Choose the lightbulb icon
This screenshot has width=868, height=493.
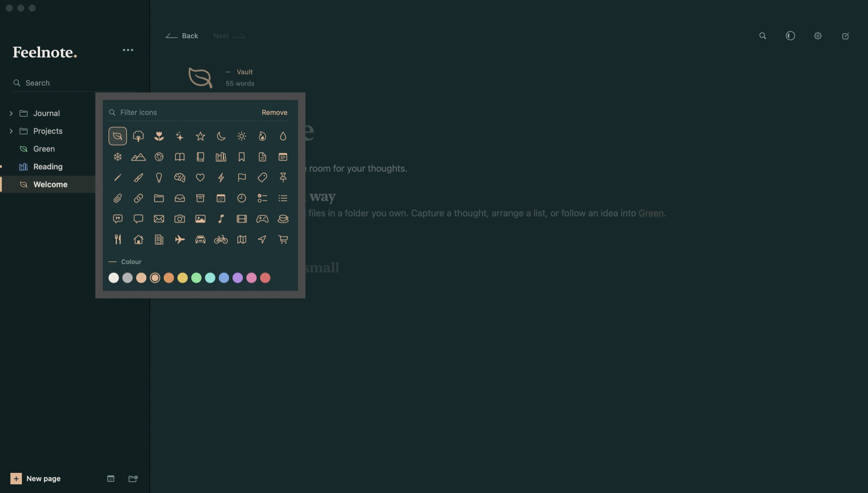click(159, 177)
